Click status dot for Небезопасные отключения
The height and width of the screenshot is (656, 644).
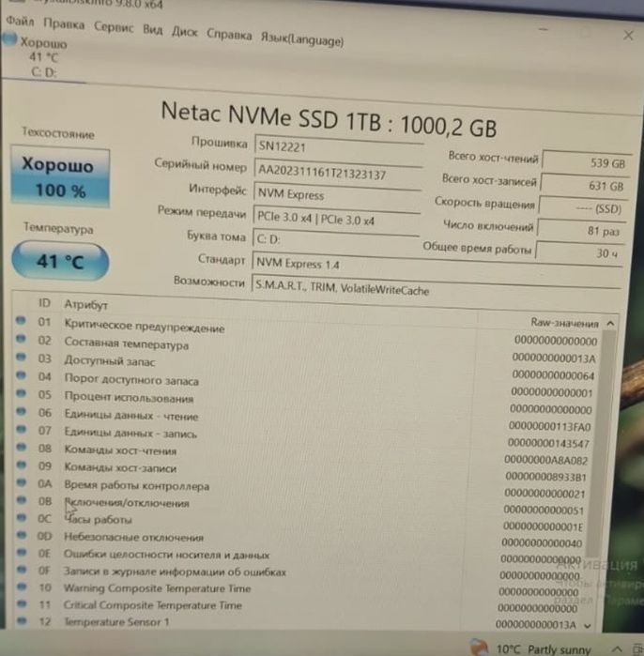coord(22,535)
